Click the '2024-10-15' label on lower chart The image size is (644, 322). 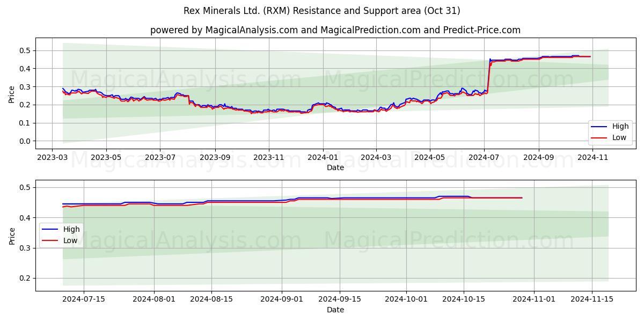[x=464, y=300]
